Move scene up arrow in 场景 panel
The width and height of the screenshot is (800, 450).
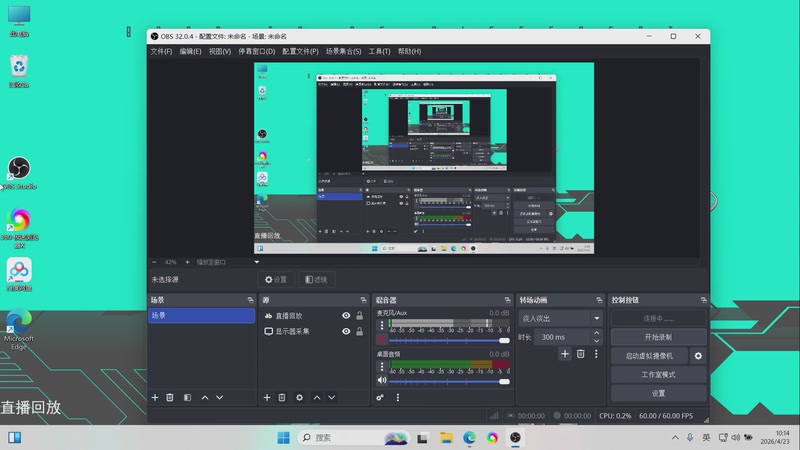pyautogui.click(x=205, y=397)
